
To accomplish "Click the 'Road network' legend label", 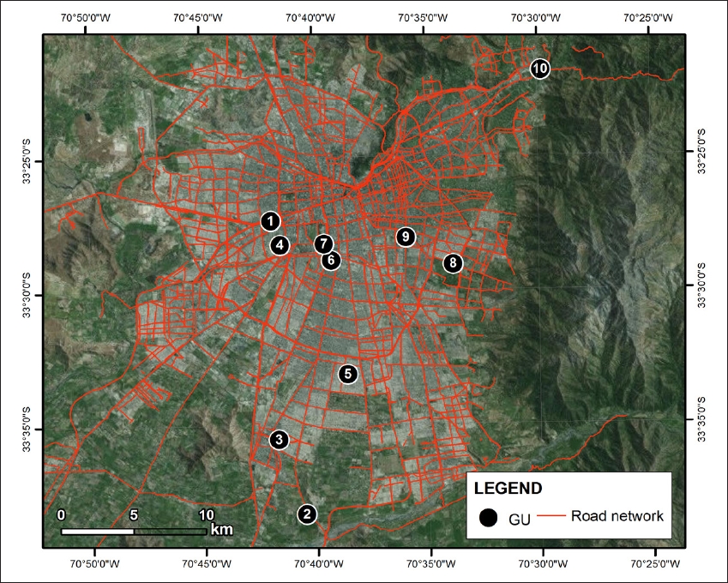I will click(617, 516).
